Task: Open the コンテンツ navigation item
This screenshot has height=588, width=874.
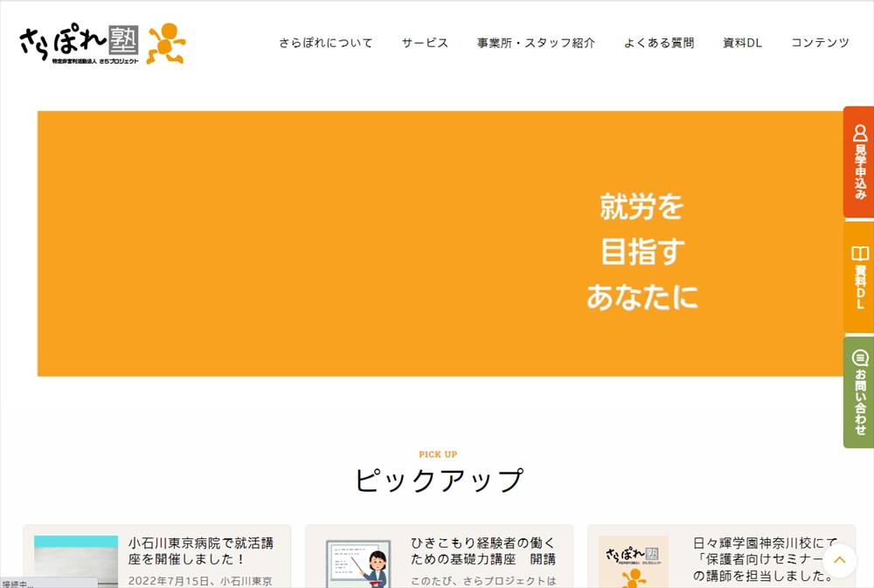Action: [x=820, y=43]
